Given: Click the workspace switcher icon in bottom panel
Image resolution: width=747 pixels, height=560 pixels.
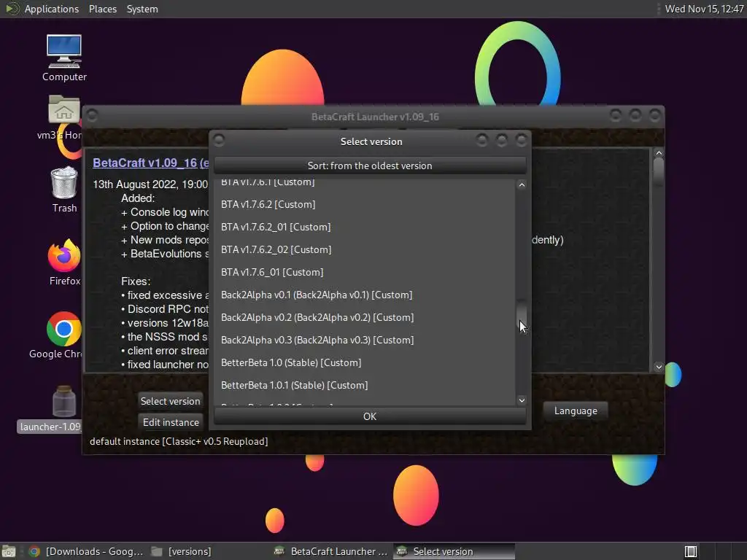Looking at the screenshot, I should 690,551.
